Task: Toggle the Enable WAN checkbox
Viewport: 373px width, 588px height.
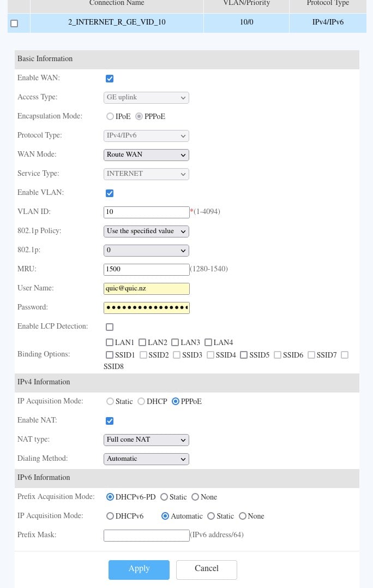Action: point(110,79)
